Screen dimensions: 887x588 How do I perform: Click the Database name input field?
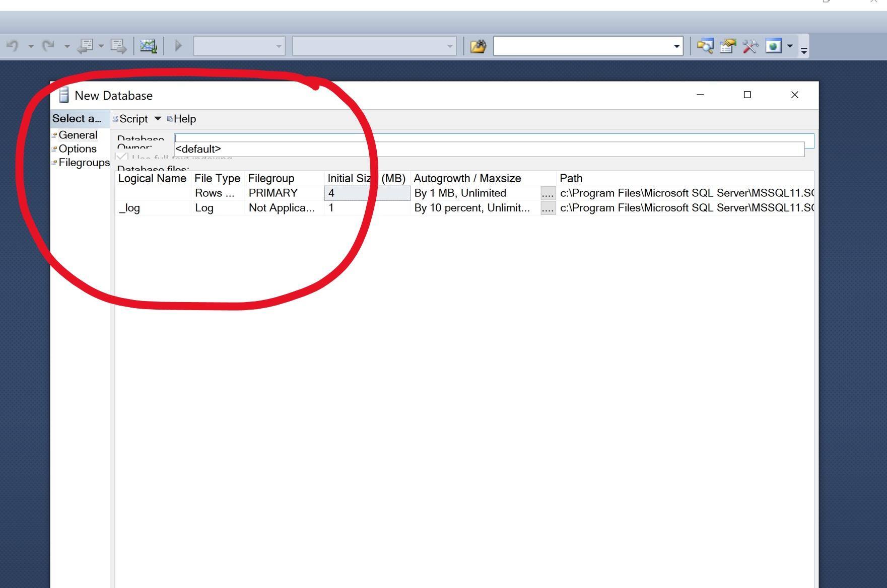[x=494, y=137]
